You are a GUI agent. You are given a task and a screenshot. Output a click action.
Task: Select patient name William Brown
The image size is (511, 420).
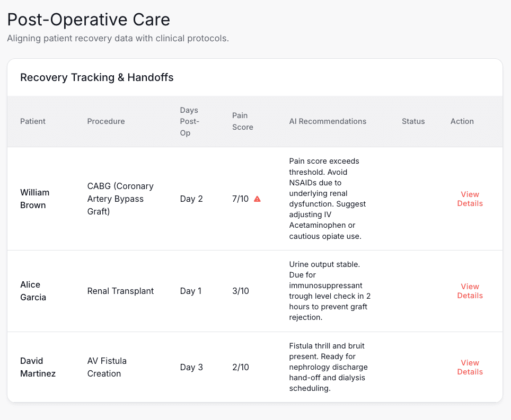click(34, 199)
